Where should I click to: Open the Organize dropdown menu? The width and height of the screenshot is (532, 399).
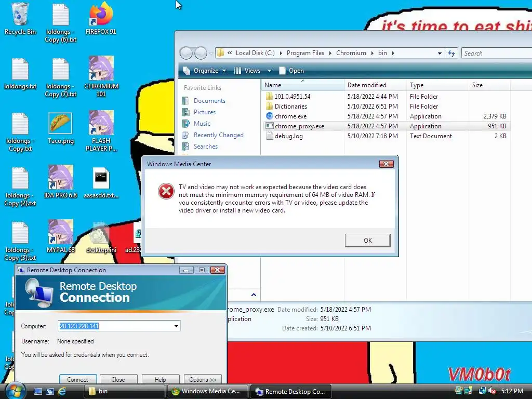204,71
